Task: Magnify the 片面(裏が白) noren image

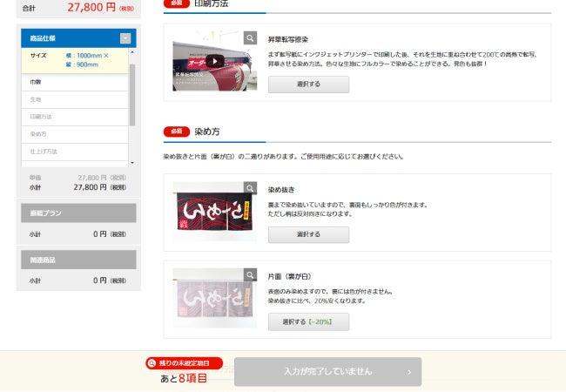Action: tap(250, 274)
